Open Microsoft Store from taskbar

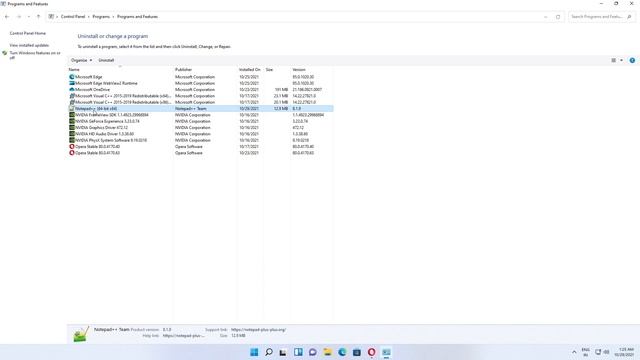[x=357, y=352]
